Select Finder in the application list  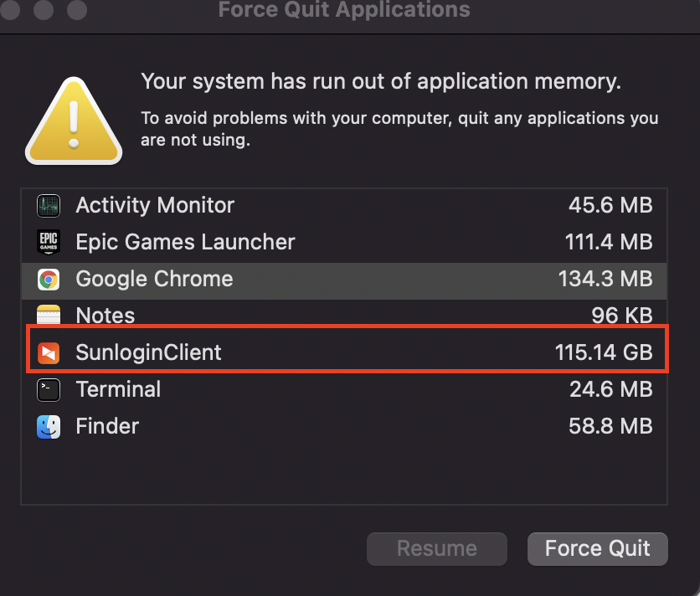pos(107,426)
